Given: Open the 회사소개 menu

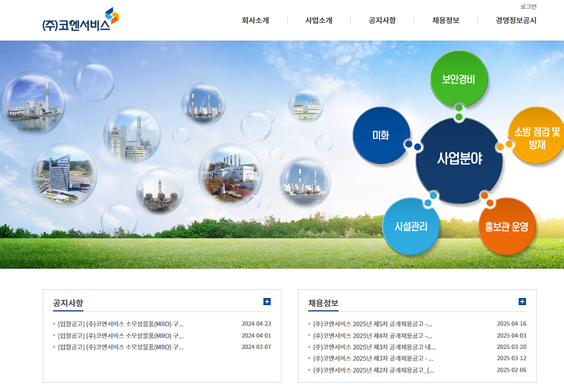Looking at the screenshot, I should tap(255, 20).
